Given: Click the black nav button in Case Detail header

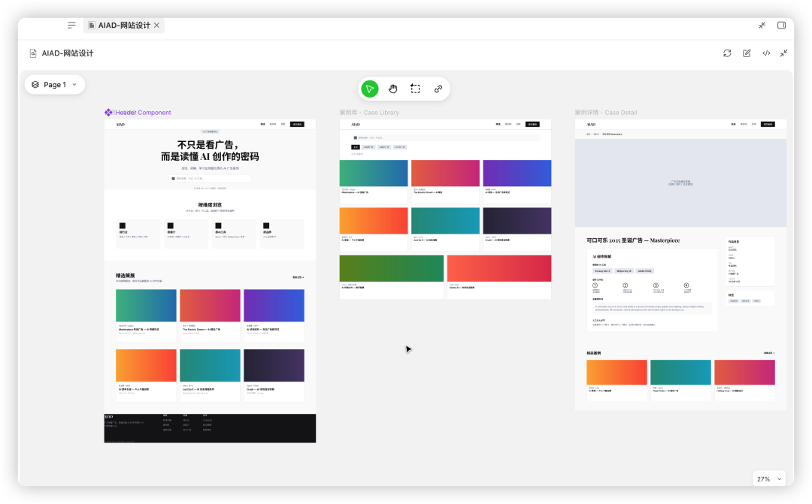Looking at the screenshot, I should click(x=768, y=124).
